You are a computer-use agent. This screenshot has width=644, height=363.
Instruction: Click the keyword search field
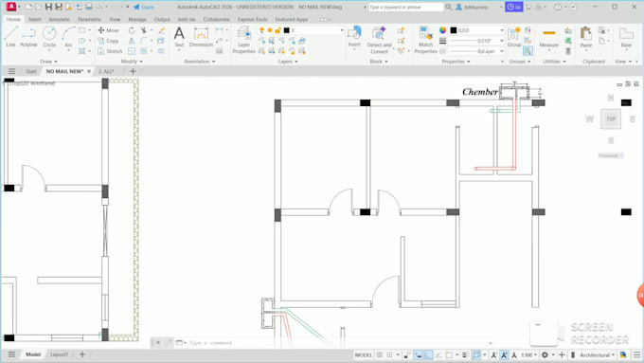(x=405, y=7)
